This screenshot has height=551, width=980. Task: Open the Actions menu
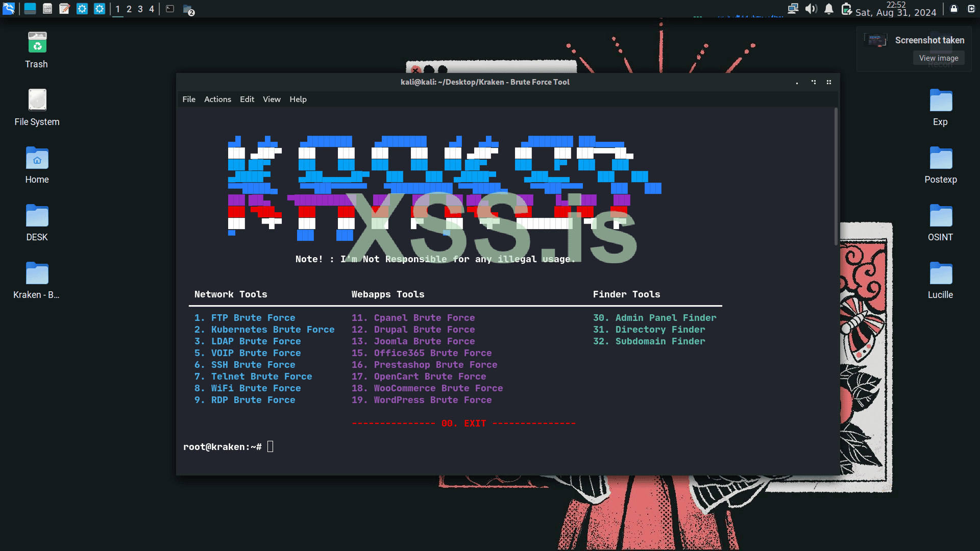pos(217,99)
